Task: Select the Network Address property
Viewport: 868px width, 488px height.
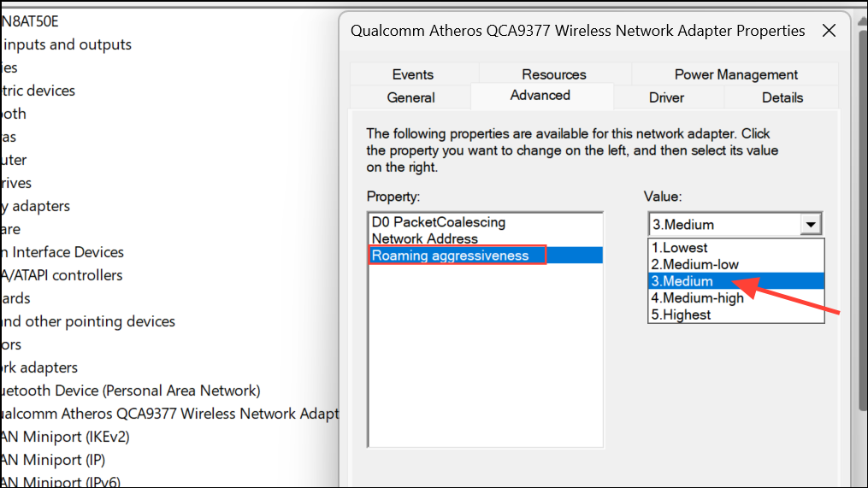Action: (425, 238)
